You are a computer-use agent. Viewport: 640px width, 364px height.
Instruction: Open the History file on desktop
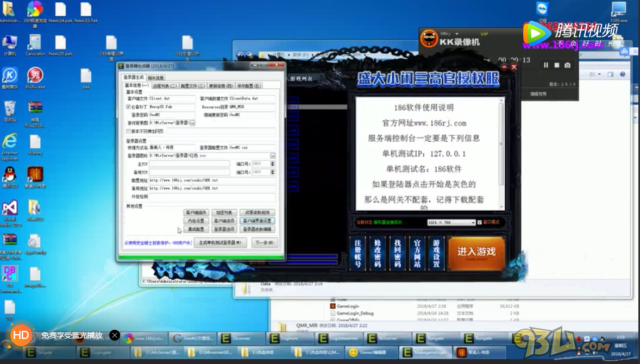tap(35, 145)
